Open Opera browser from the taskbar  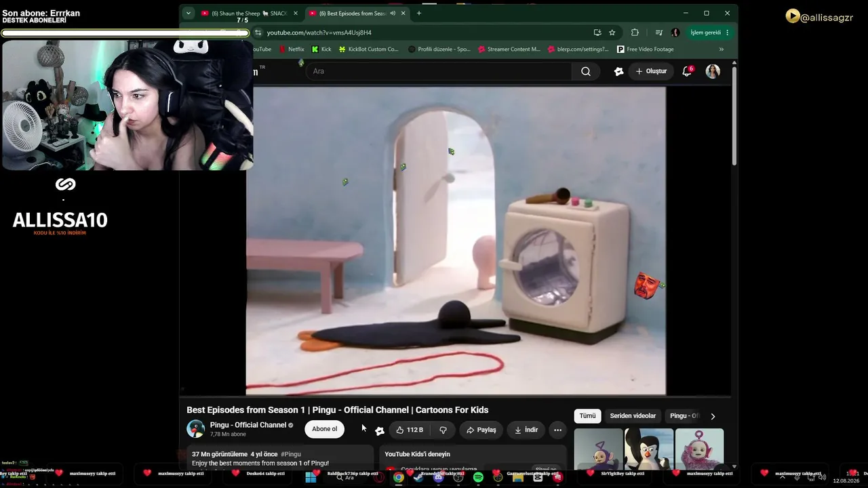pos(379,477)
